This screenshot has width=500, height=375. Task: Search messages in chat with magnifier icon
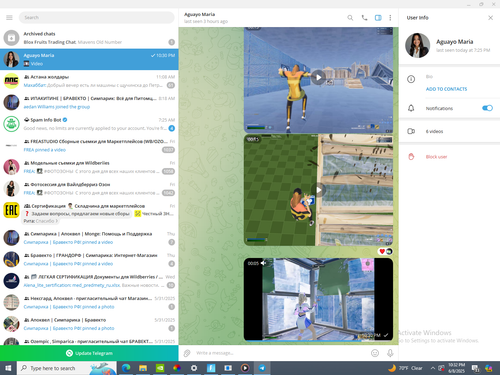pos(350,18)
